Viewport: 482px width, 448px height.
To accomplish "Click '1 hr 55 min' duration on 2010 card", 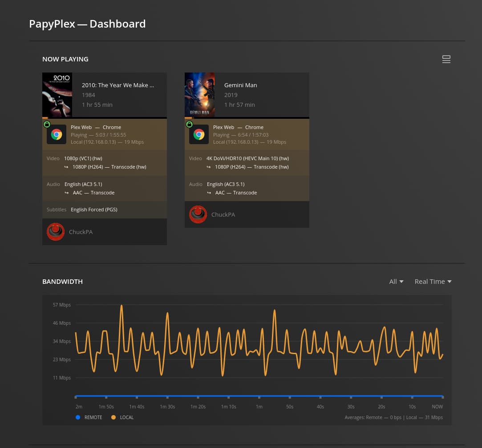I will tap(97, 105).
